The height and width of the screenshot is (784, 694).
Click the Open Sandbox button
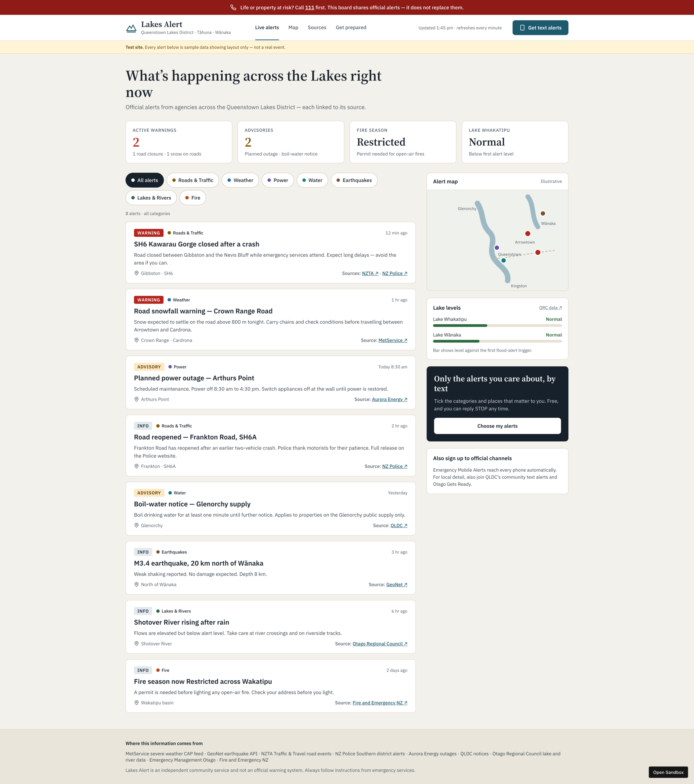point(668,772)
